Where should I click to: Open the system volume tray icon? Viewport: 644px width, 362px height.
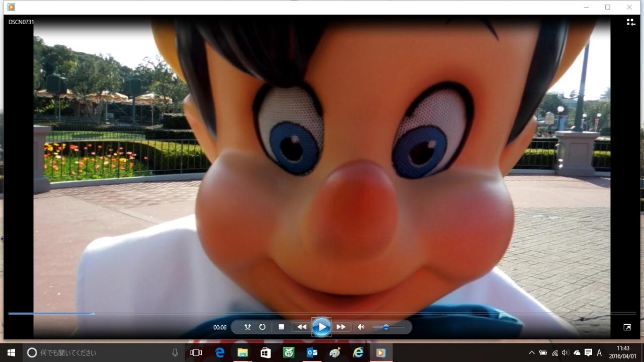pos(566,352)
